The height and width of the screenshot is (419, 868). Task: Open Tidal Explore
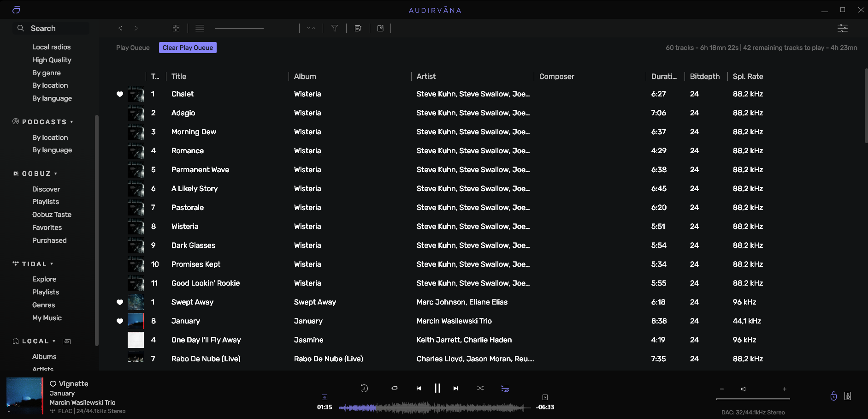[x=44, y=279]
